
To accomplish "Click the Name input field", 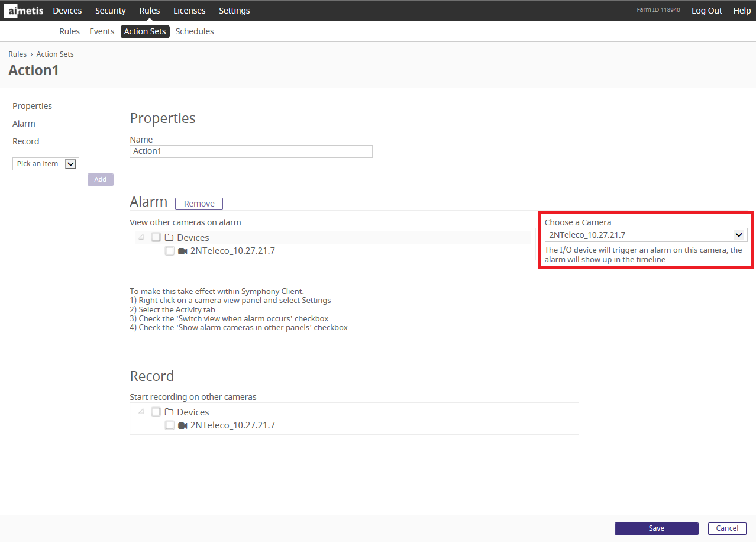I will 251,151.
